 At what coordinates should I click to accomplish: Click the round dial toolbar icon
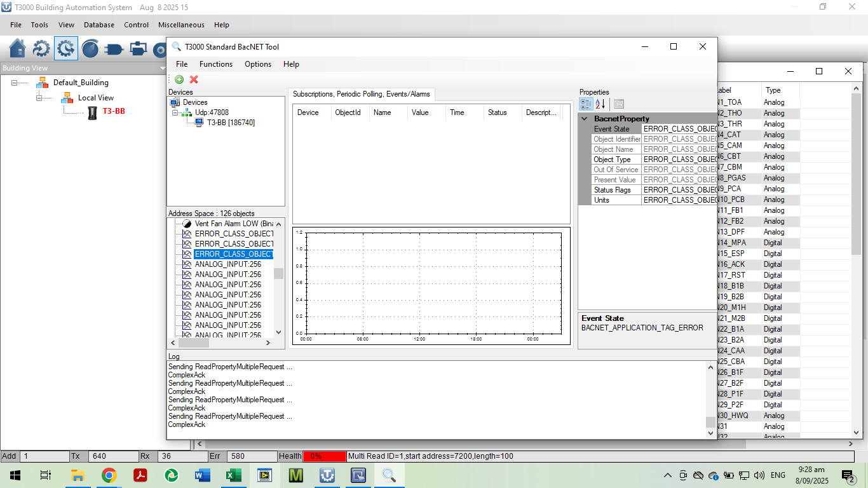(90, 48)
